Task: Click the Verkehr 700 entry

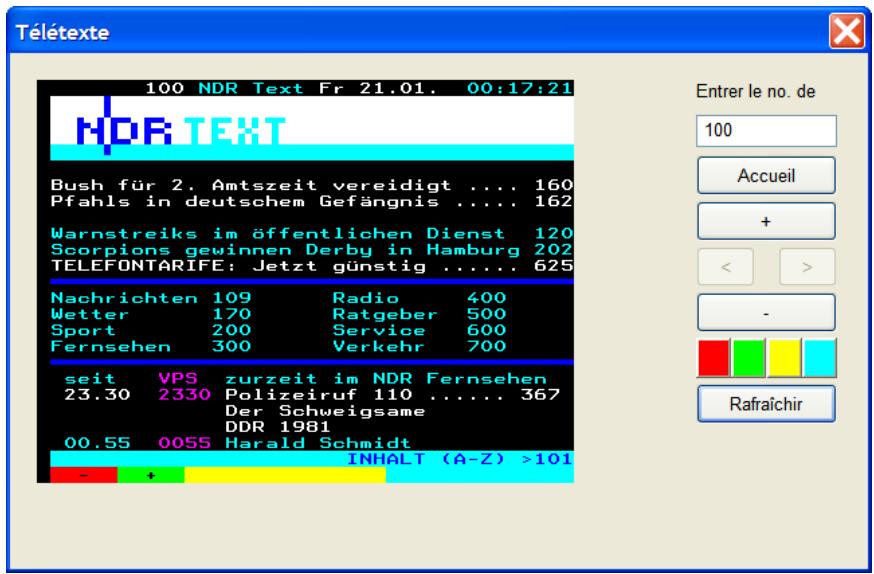Action: click(x=418, y=345)
